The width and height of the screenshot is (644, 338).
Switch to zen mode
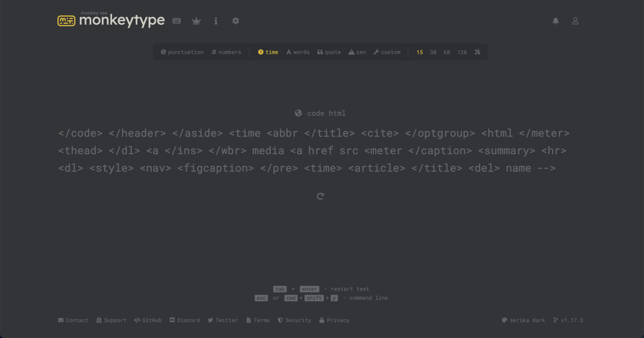click(357, 52)
